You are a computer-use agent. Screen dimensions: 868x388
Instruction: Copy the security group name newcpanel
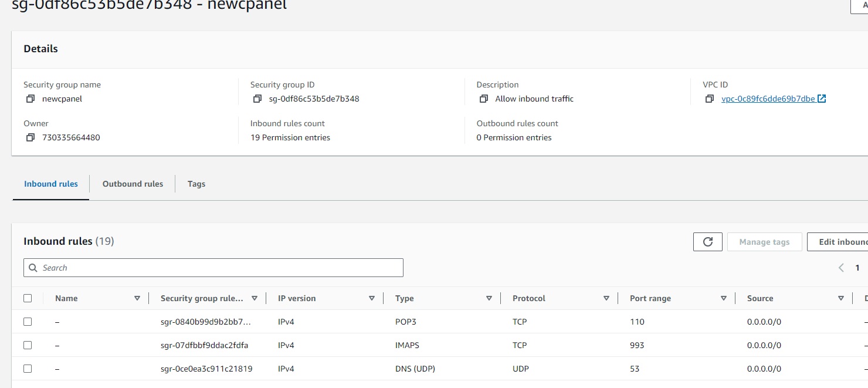30,99
